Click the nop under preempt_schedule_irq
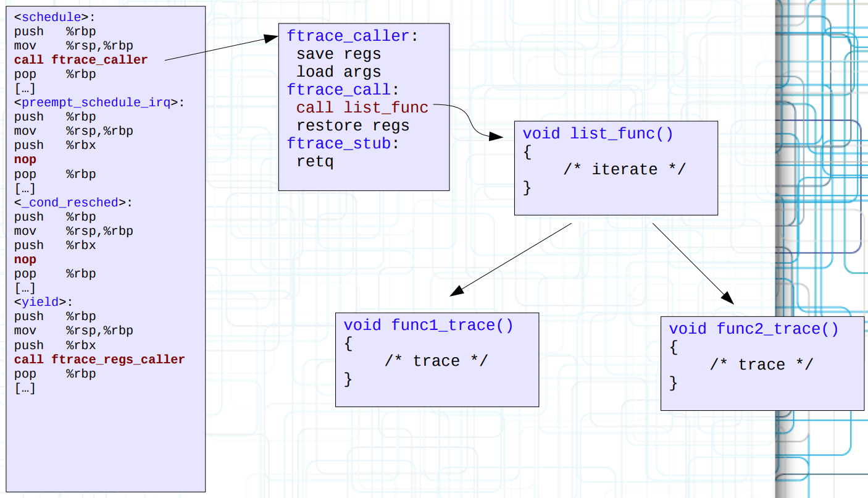The width and height of the screenshot is (868, 498). 25,159
